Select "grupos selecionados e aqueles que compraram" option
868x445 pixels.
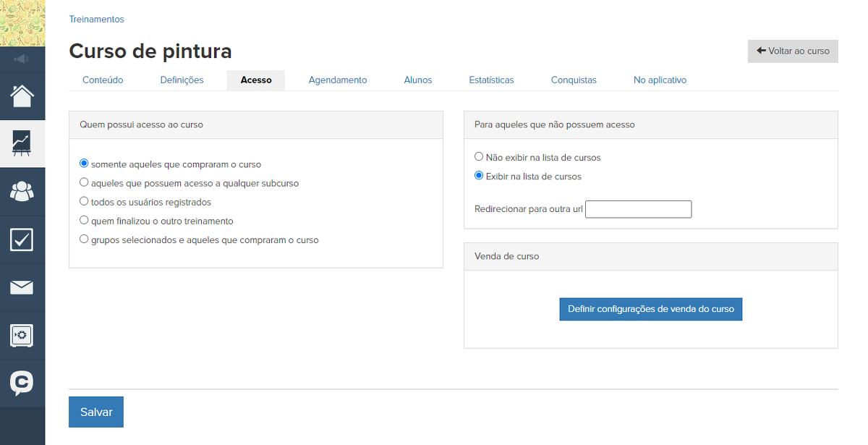pos(84,240)
